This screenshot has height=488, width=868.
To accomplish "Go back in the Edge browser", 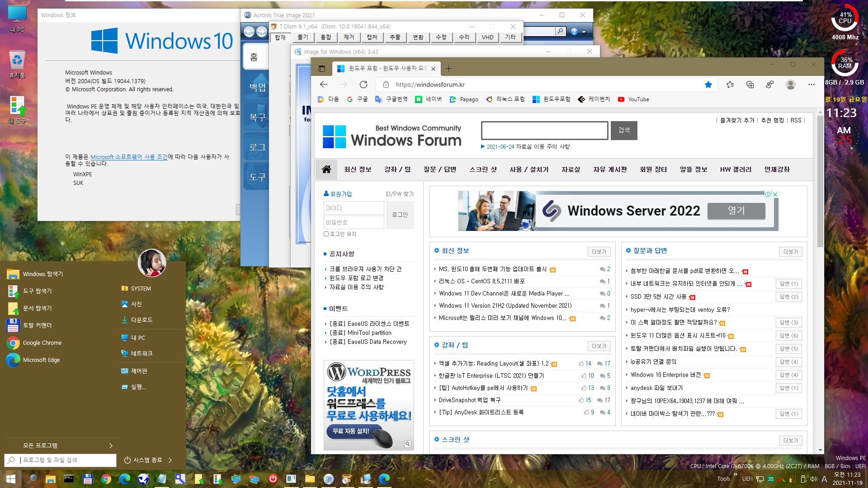I will (x=324, y=84).
